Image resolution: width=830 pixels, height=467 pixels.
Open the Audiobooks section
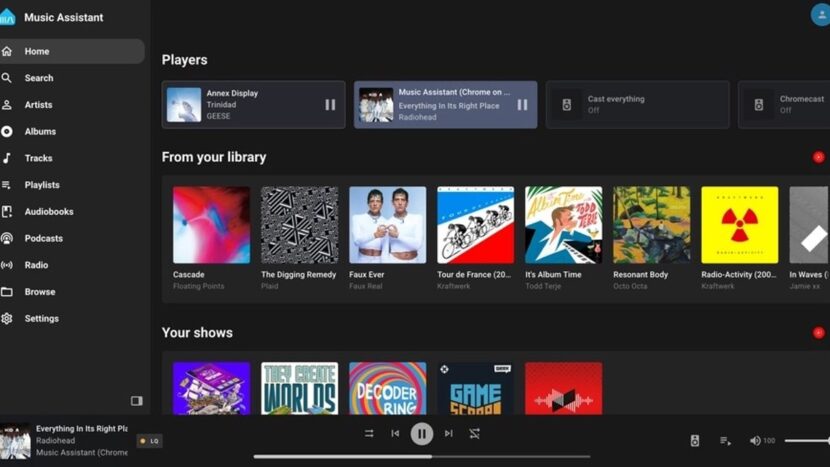[48, 212]
